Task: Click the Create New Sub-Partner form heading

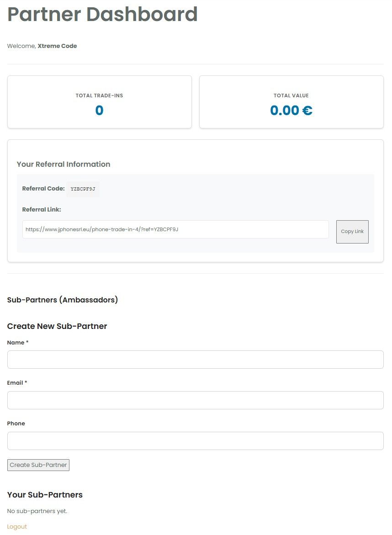Action: pos(57,326)
